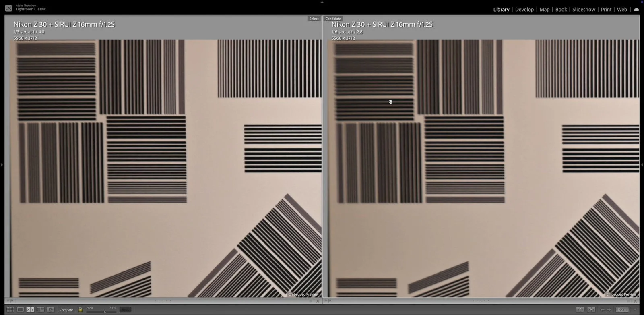Open the Web module

click(x=622, y=10)
